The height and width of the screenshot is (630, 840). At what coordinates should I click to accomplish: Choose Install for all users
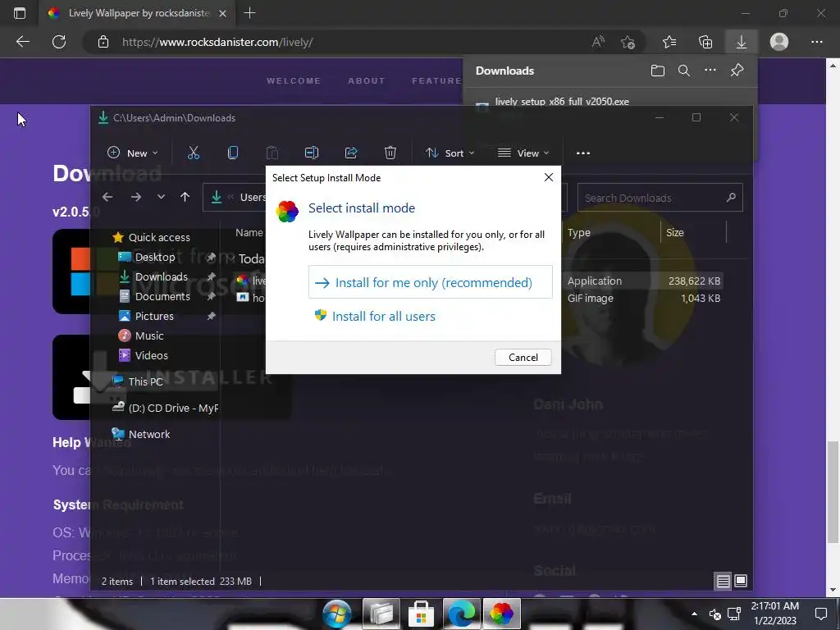[x=375, y=316]
